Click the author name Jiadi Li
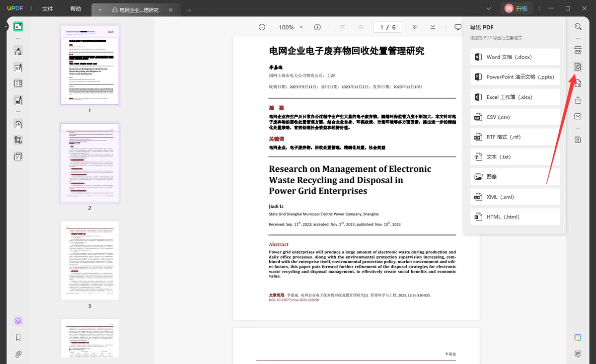Image resolution: width=596 pixels, height=364 pixels. [276, 206]
